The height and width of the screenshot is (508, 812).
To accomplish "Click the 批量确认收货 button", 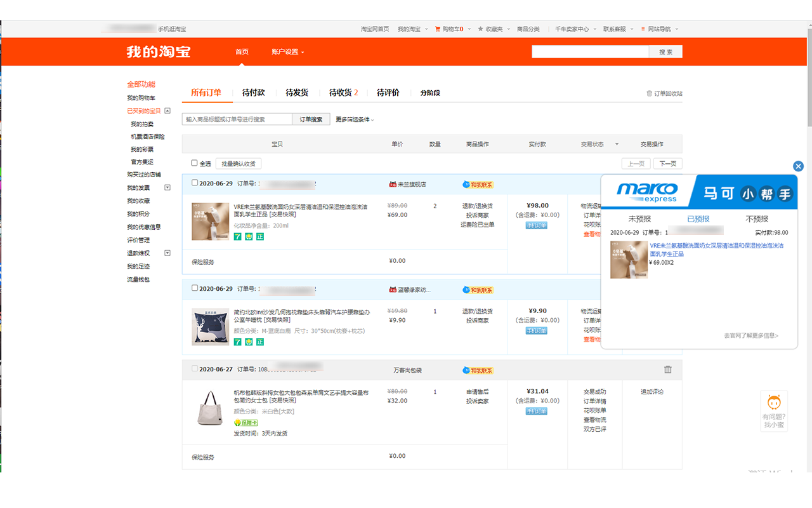I will 239,164.
